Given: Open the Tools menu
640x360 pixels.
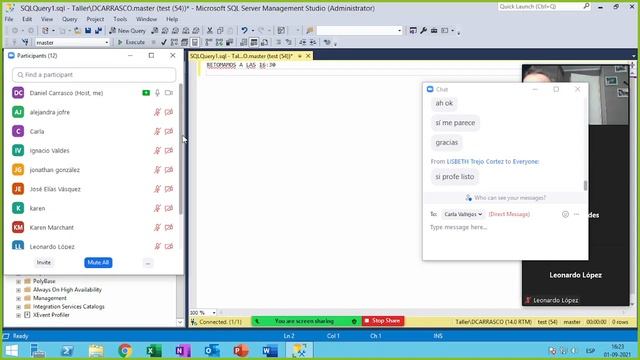Looking at the screenshot, I should coord(120,19).
